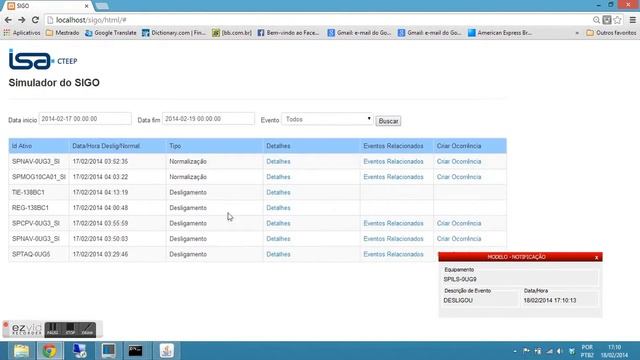The height and width of the screenshot is (360, 640).
Task: Click the network signal icon in the tray
Action: pos(549,351)
